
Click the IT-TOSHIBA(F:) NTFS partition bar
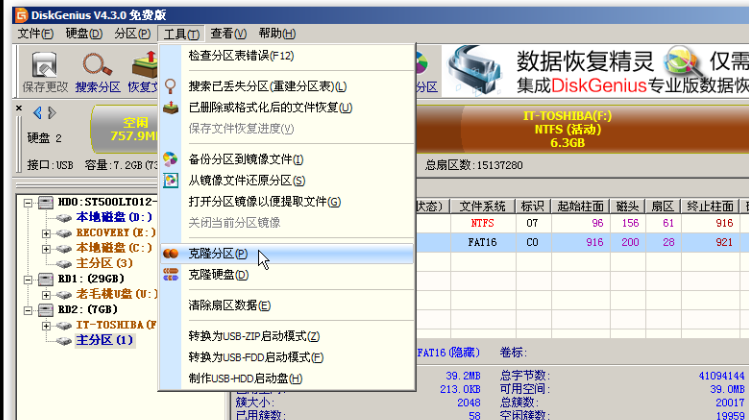583,129
